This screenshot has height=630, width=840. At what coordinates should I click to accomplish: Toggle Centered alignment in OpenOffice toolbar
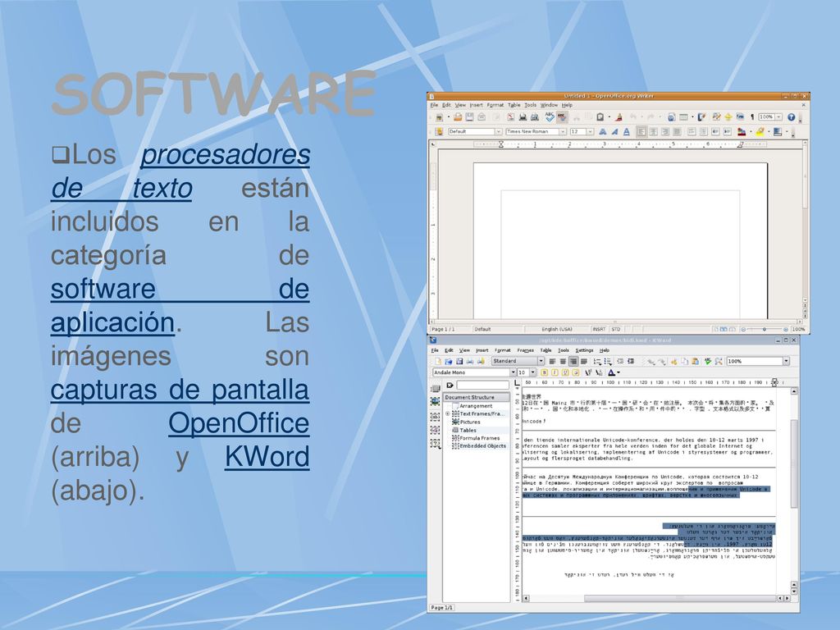(654, 132)
